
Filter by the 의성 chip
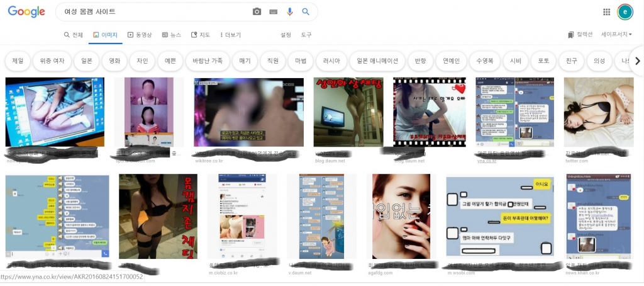(599, 61)
